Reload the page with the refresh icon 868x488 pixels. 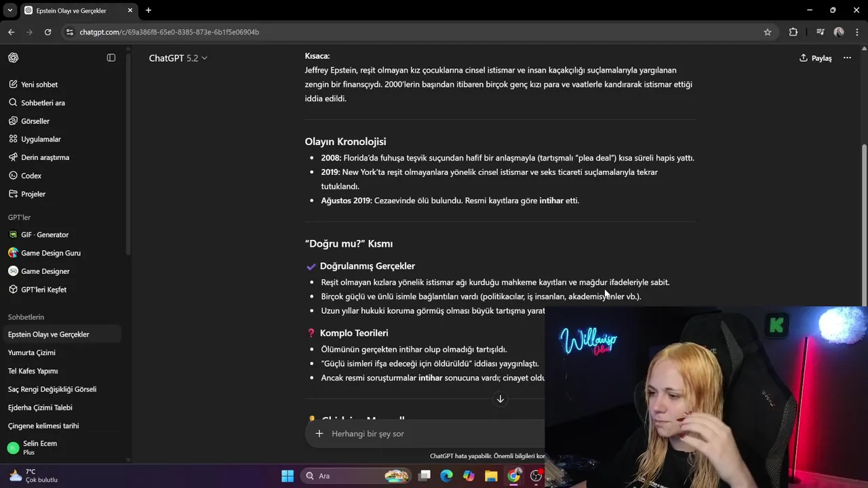pyautogui.click(x=47, y=32)
